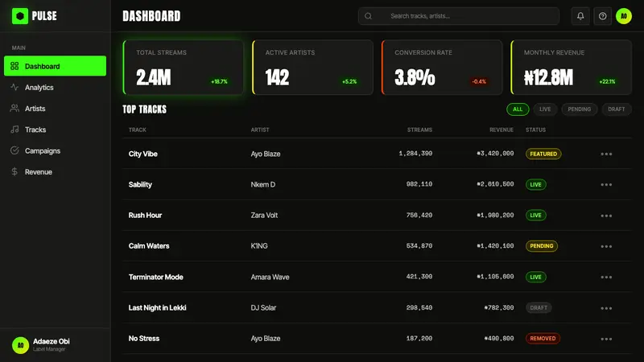The width and height of the screenshot is (644, 362).
Task: Click artist DJ Solar
Action: 263,308
